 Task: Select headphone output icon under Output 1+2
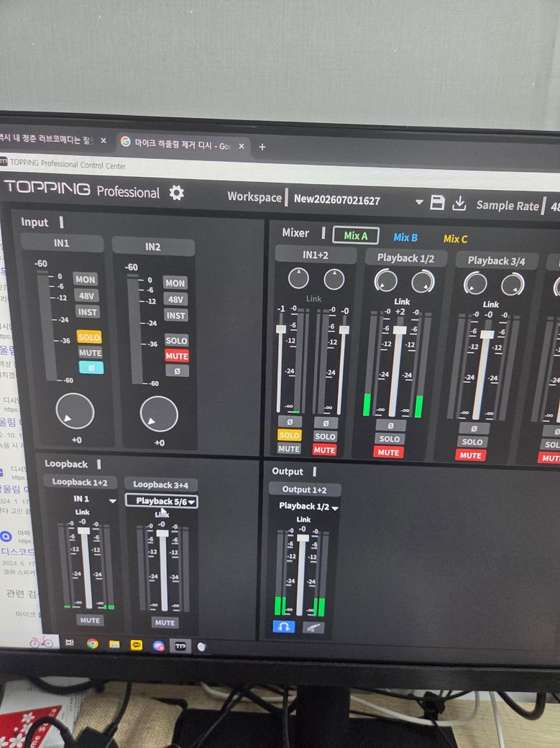pyautogui.click(x=283, y=626)
